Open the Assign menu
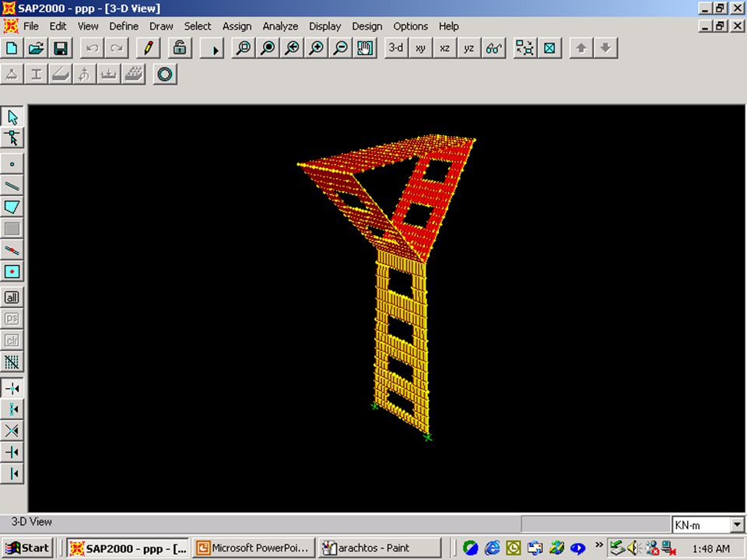 click(237, 26)
